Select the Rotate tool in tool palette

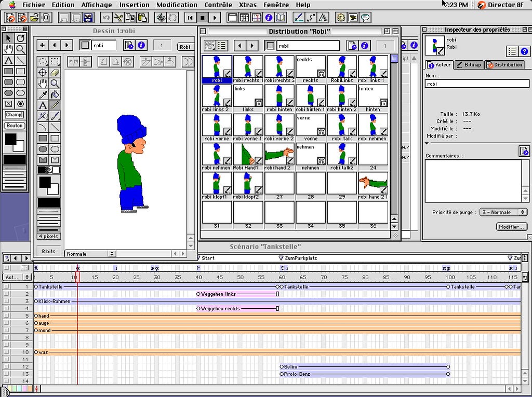click(21, 38)
